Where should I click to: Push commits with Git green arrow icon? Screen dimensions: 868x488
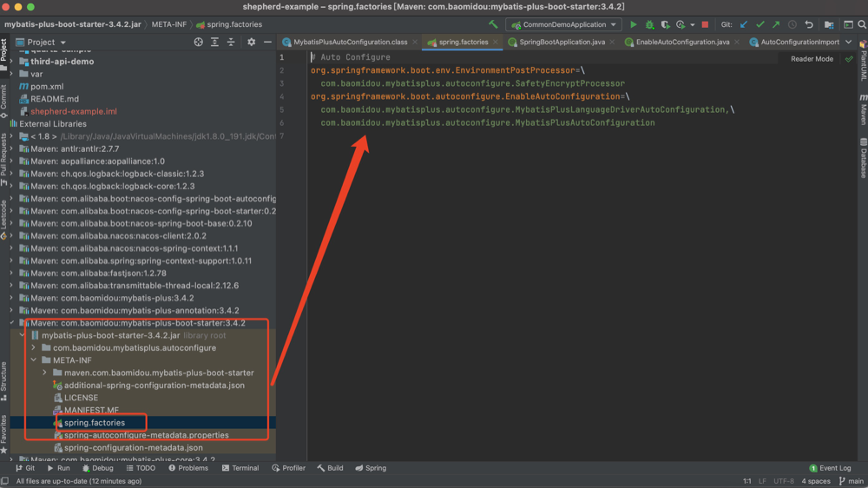[776, 24]
